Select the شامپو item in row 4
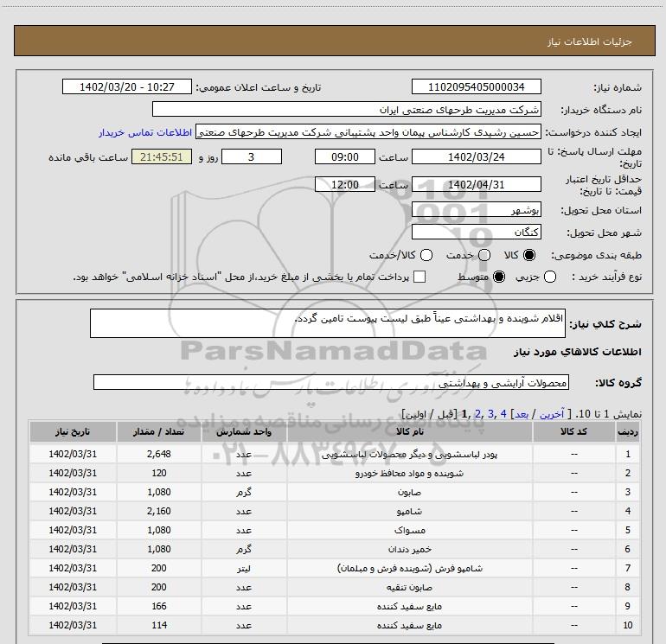The width and height of the screenshot is (666, 644). pos(409,511)
